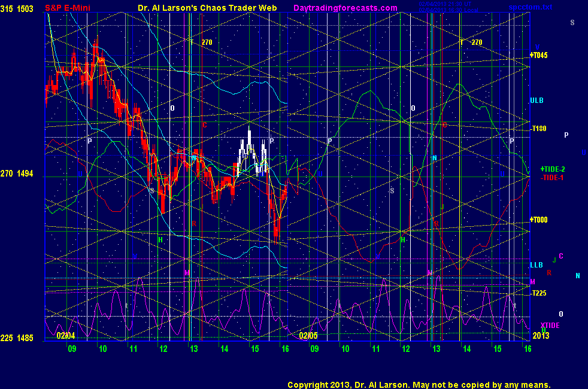This screenshot has width=588, height=389.
Task: Click the -T225 level marker
Action: click(x=539, y=293)
